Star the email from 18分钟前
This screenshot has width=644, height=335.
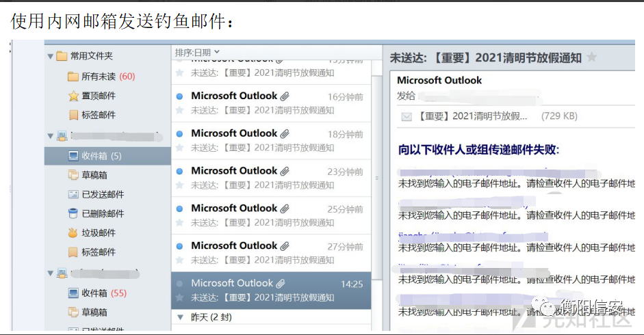click(x=179, y=148)
